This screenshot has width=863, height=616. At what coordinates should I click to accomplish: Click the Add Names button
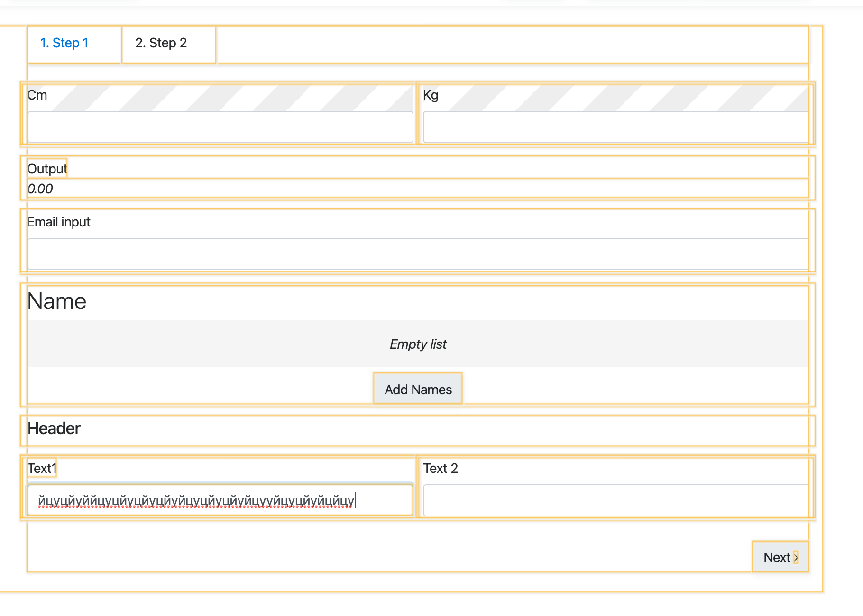coord(417,389)
